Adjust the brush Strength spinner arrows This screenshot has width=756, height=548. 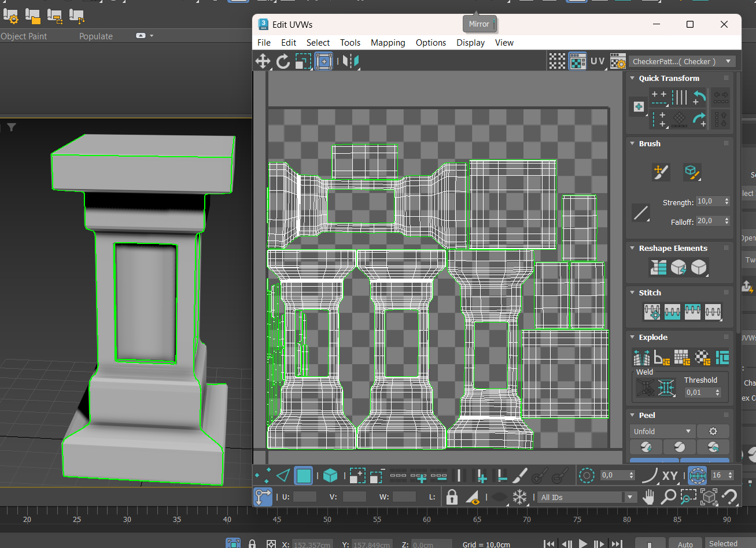[x=727, y=201]
